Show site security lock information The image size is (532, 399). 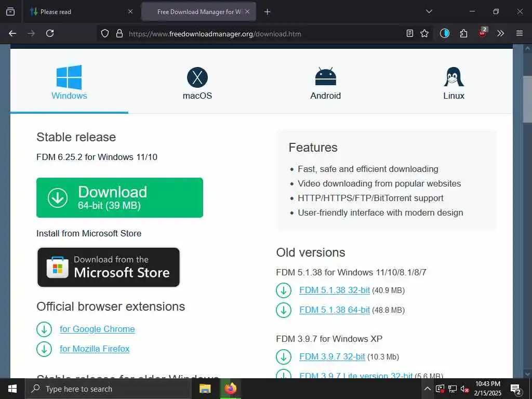(119, 34)
